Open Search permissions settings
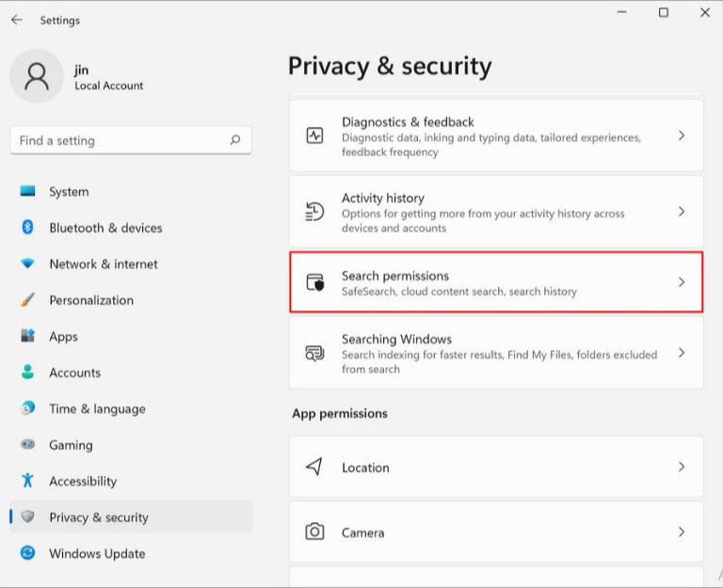Viewport: 723px width, 588px height. [496, 282]
